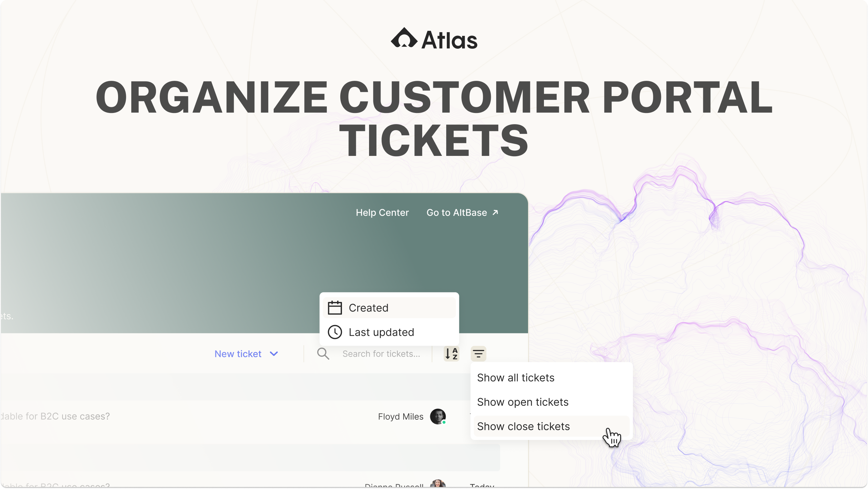Click the magnifying glass search icon
Screen dimensions: 868x489
[323, 354]
